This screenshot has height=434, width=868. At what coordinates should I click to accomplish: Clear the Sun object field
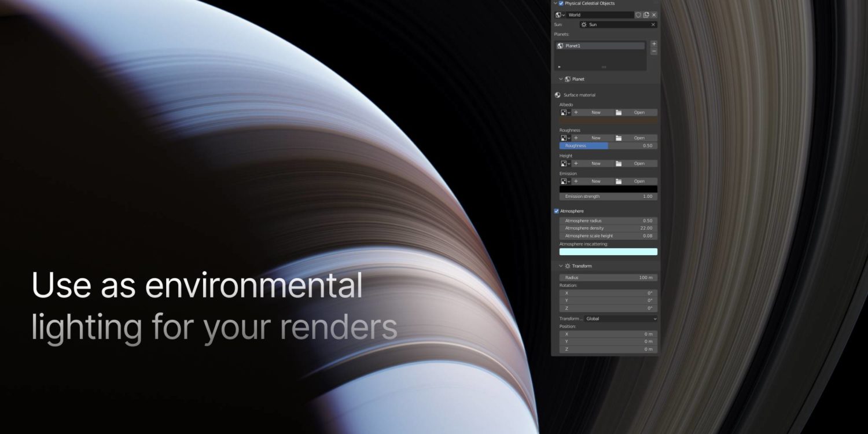653,25
